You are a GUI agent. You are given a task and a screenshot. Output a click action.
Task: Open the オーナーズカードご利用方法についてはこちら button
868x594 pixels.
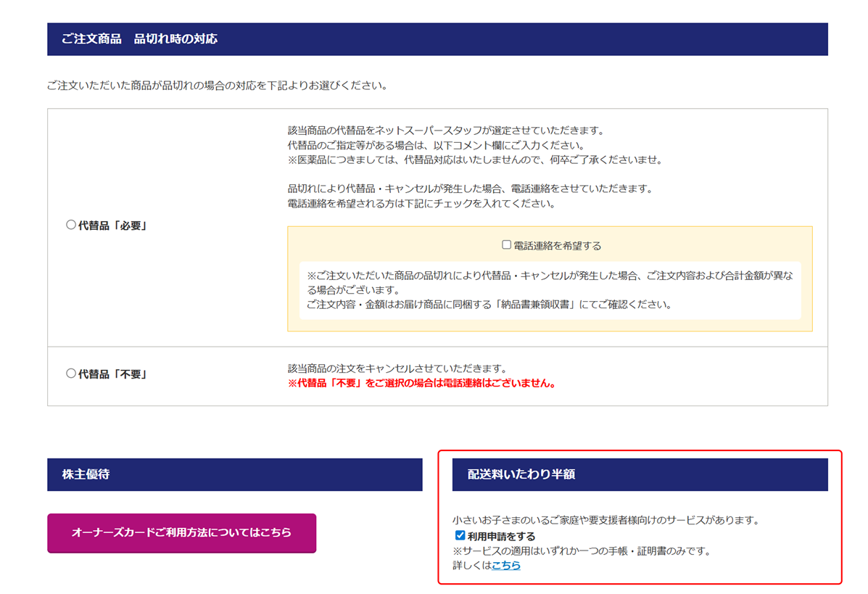(x=181, y=532)
